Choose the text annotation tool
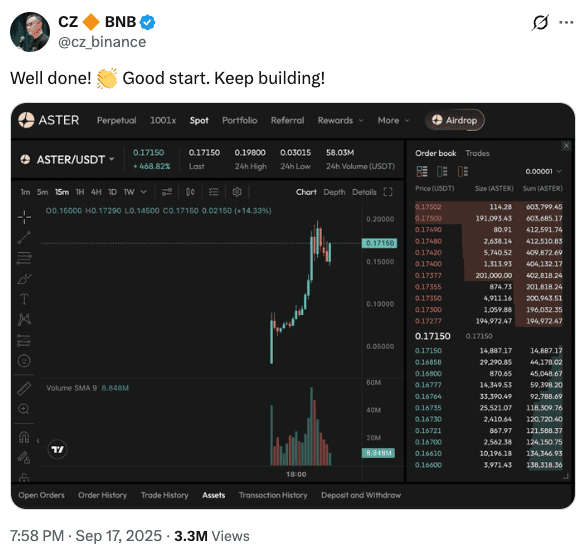This screenshot has width=586, height=554. pos(24,299)
